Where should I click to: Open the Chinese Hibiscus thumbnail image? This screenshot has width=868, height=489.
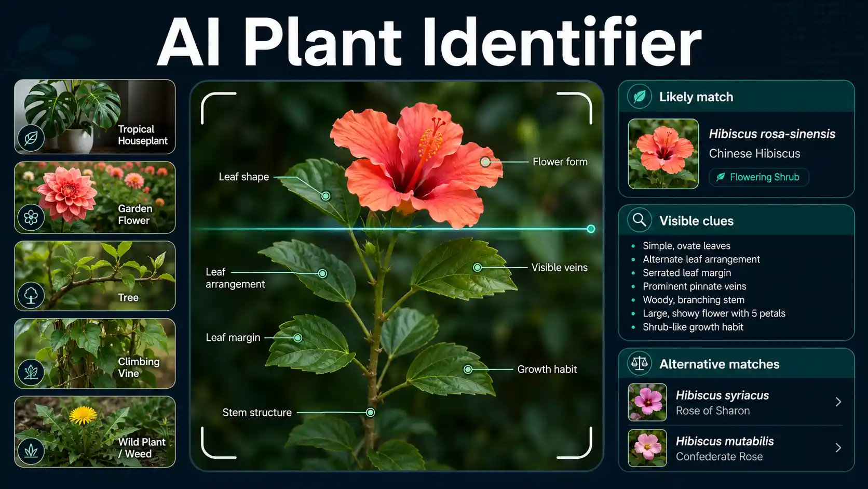[x=663, y=154]
